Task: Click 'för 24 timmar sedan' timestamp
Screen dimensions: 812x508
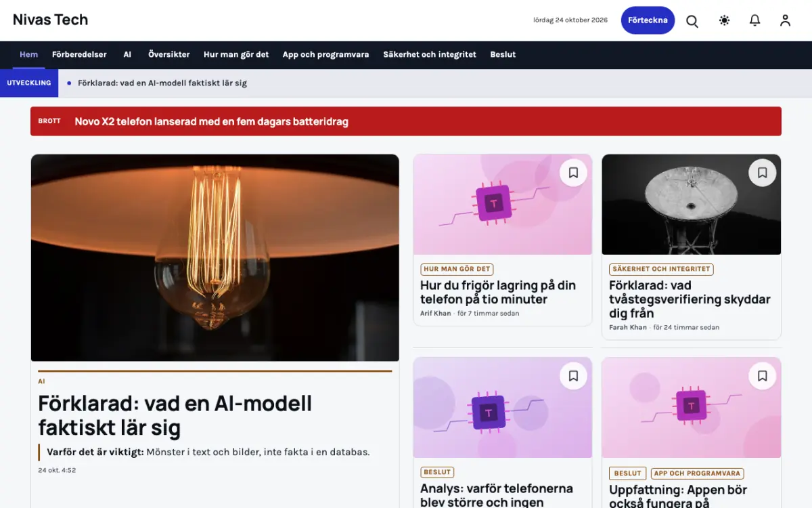Action: [x=686, y=328]
